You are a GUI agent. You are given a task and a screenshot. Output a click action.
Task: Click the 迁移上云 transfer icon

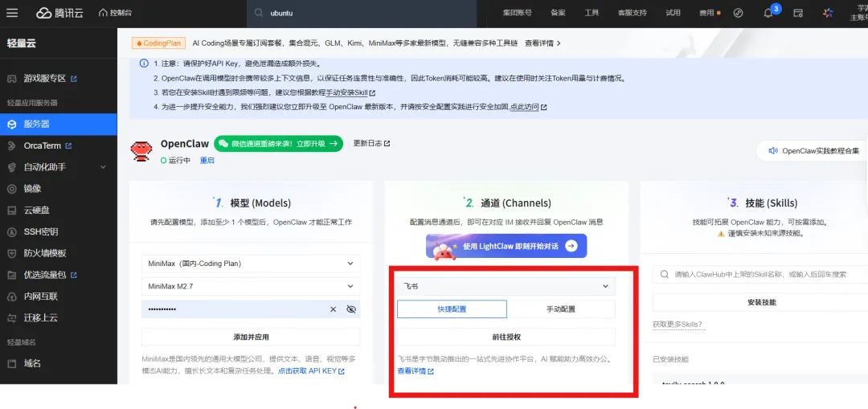(11, 317)
